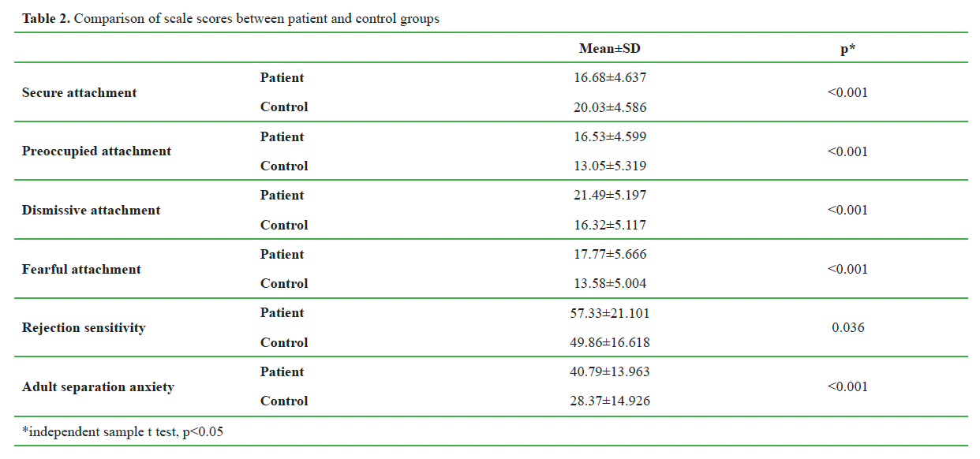Select the Rejection sensitivity row label
The width and height of the screenshot is (980, 459).
point(84,327)
